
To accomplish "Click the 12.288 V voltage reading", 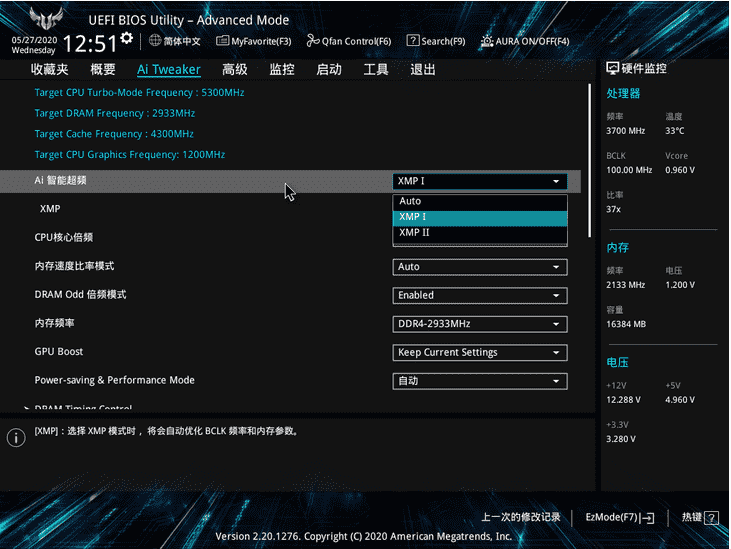I will (x=623, y=400).
